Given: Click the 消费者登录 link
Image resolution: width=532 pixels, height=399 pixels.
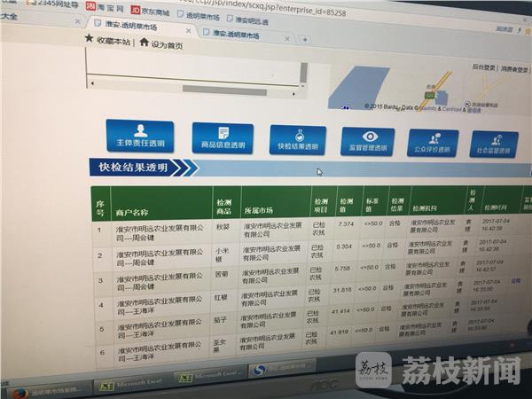Looking at the screenshot, I should click(514, 67).
